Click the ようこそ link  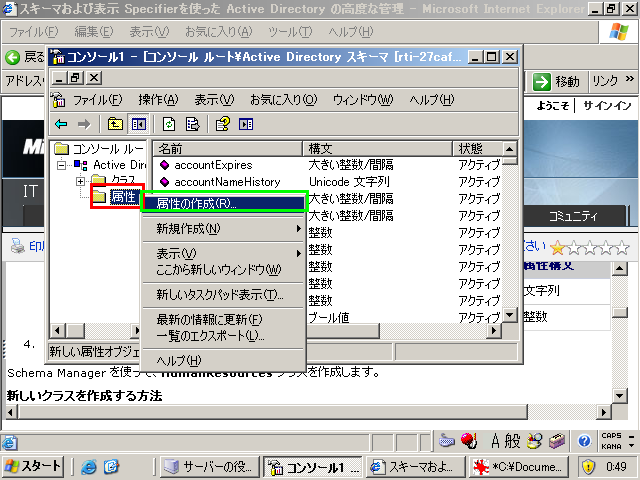tap(552, 106)
